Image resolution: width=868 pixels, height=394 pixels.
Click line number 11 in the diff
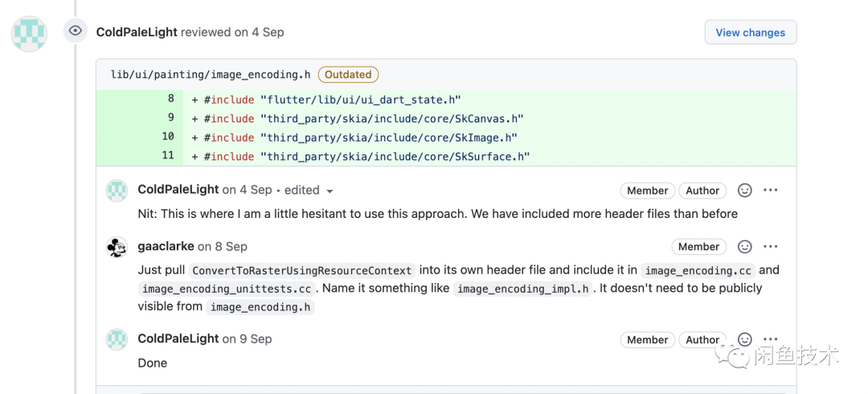167,155
